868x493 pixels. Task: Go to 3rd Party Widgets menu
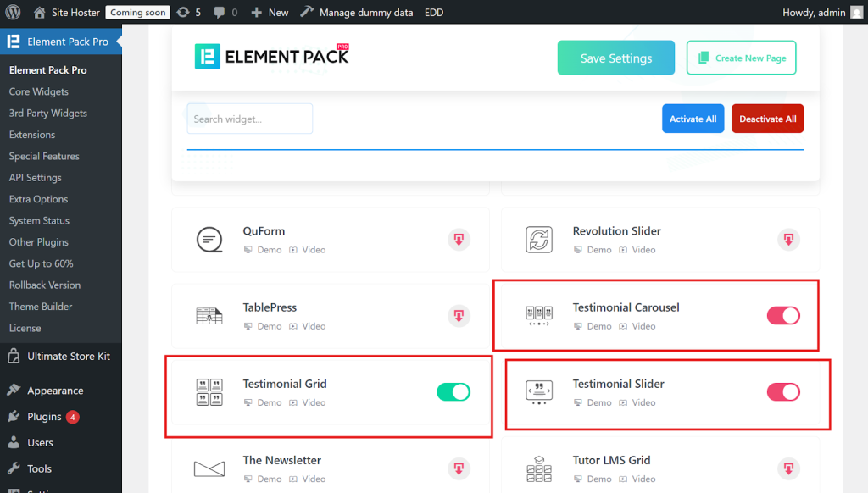(48, 114)
